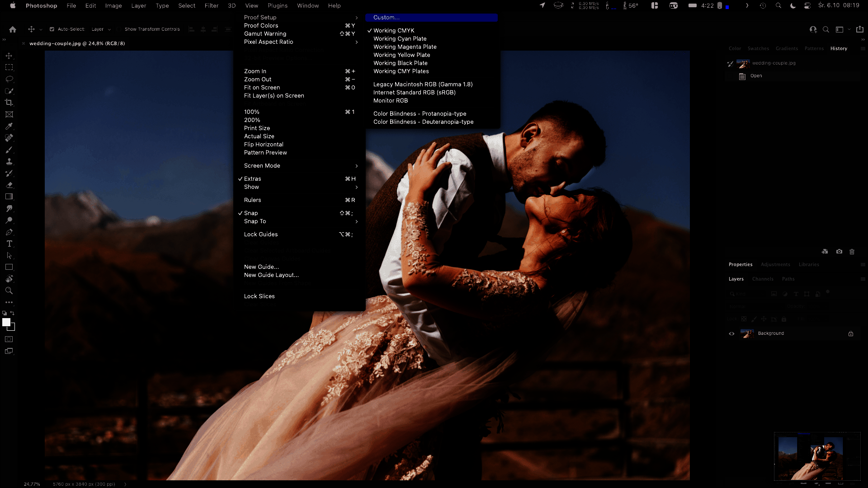Click the foreground color swatch
Image resolution: width=868 pixels, height=488 pixels.
click(x=6, y=322)
